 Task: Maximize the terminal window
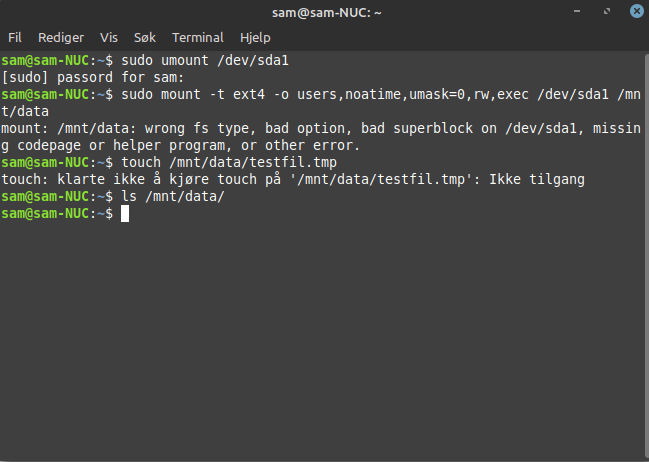(607, 11)
